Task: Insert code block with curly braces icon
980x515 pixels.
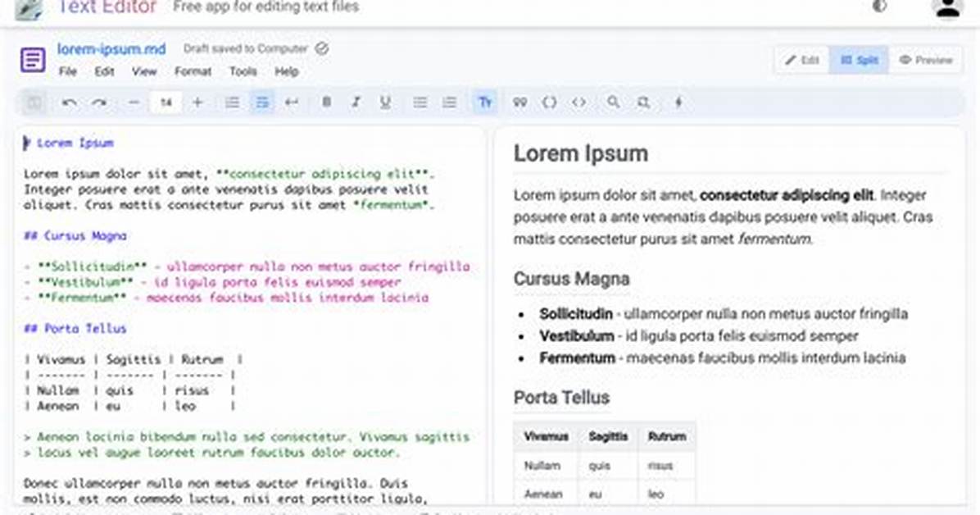Action: (x=549, y=103)
